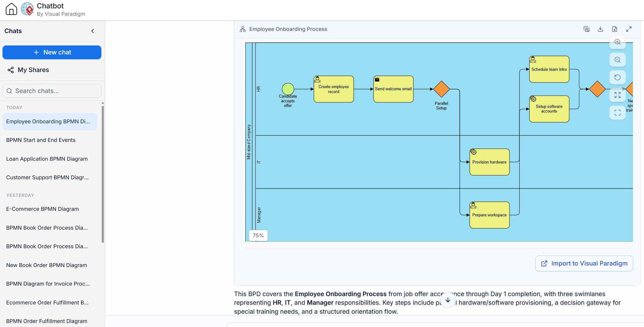Viewport: 644px width, 327px height.
Task: Open My Shares
Action: 28,70
